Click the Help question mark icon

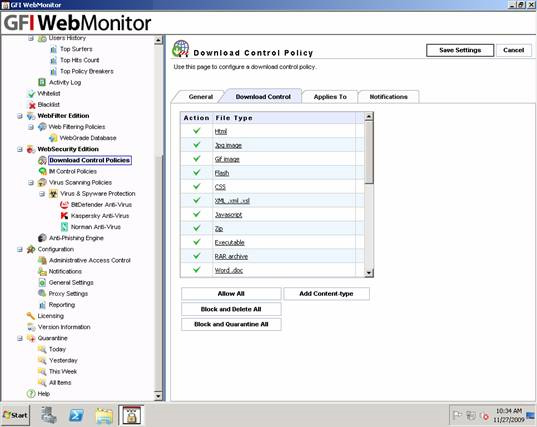click(x=31, y=394)
